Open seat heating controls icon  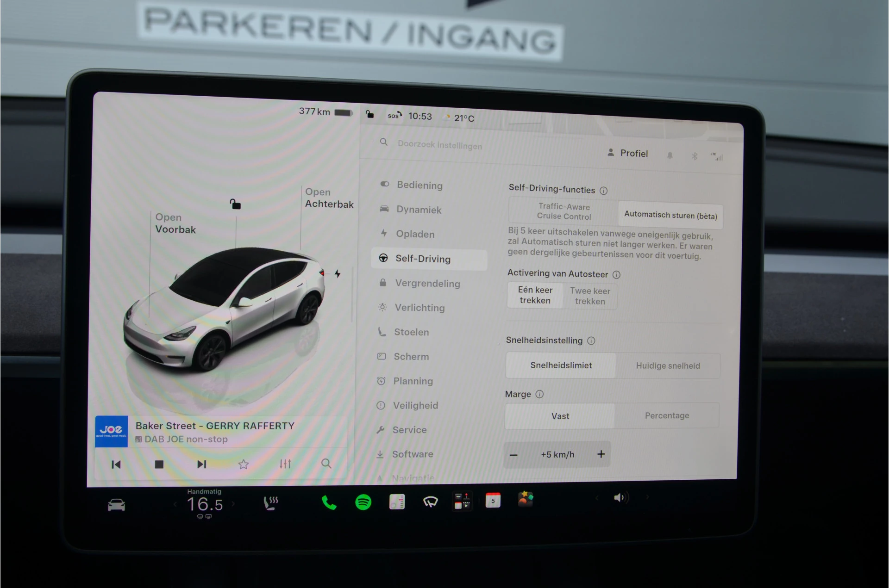point(271,503)
